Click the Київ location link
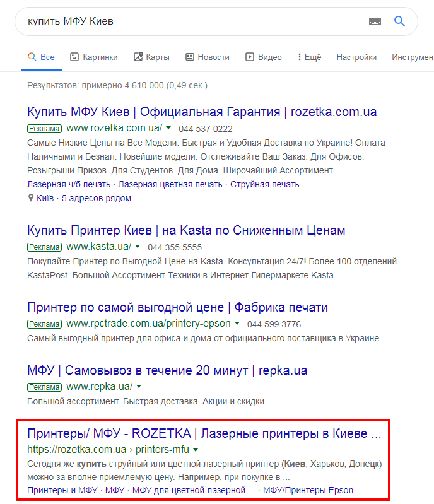 45,198
